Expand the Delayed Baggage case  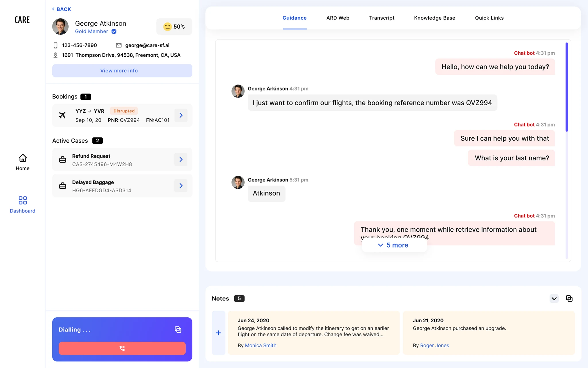(181, 185)
